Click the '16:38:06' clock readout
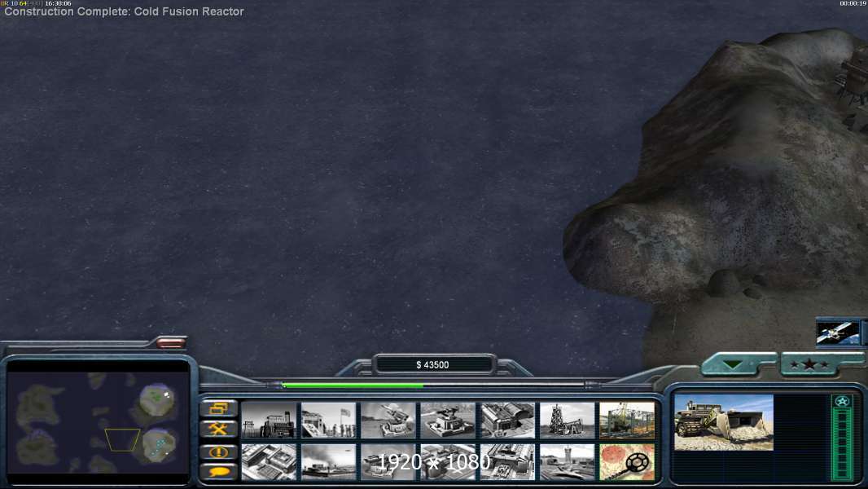This screenshot has height=489, width=868. click(58, 3)
